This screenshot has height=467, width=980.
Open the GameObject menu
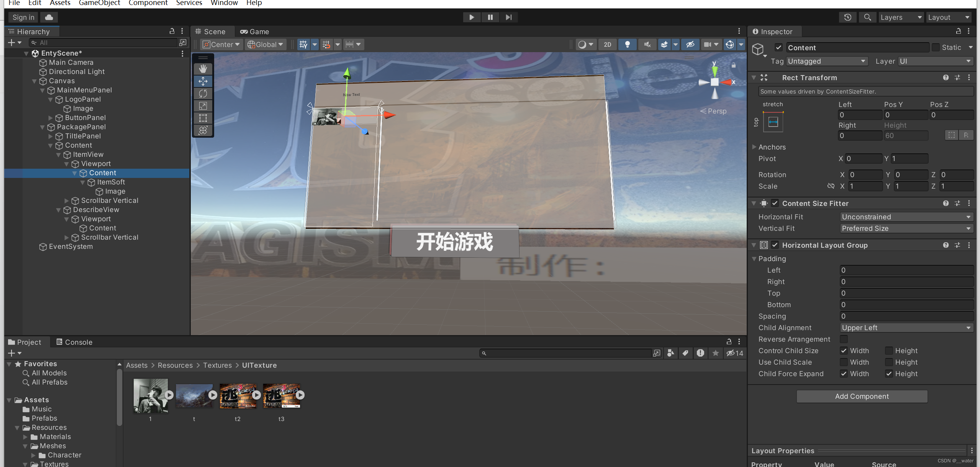click(99, 3)
